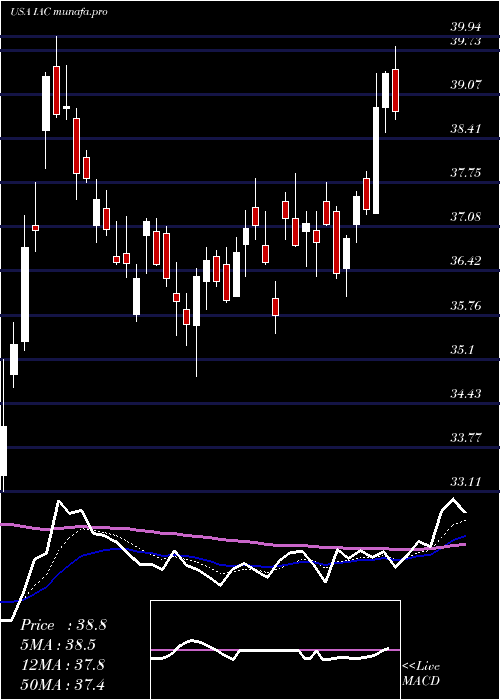Select the 39.73 price level label
This screenshot has width=500, height=700.
point(466,42)
